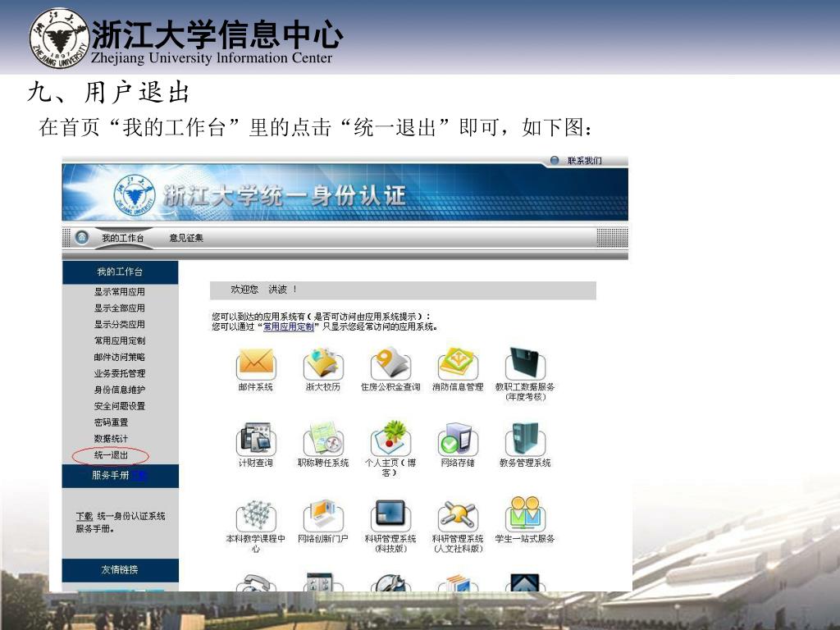Click the 友情链接 sidebar header
This screenshot has width=840, height=630.
(x=120, y=570)
